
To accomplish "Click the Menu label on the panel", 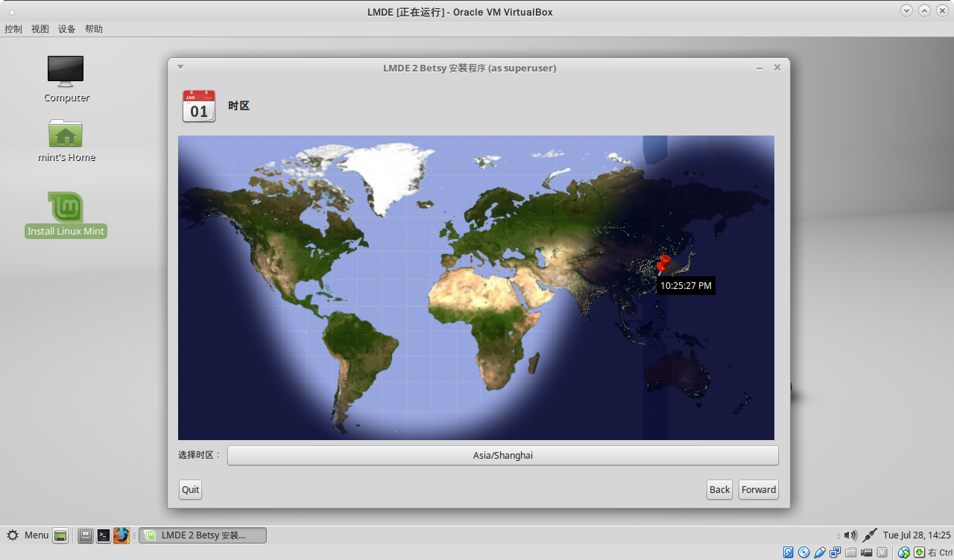I will click(37, 535).
